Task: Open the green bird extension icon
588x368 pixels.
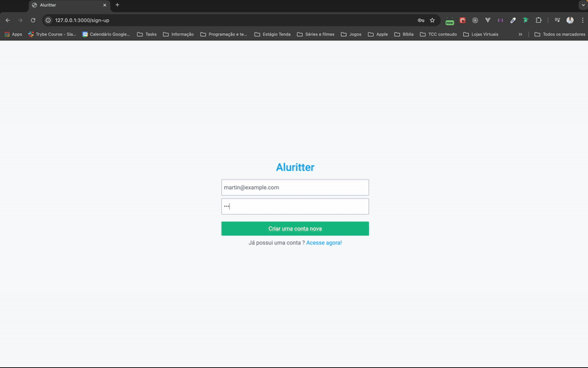Action: point(526,21)
